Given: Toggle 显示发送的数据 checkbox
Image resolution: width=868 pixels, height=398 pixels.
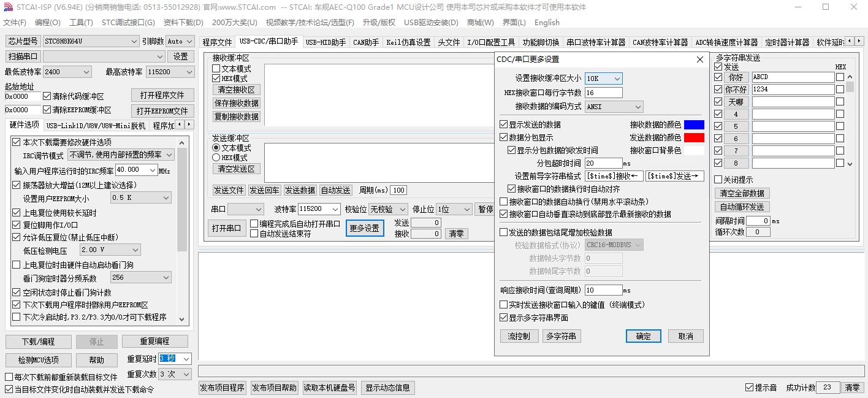Looking at the screenshot, I should [x=504, y=124].
